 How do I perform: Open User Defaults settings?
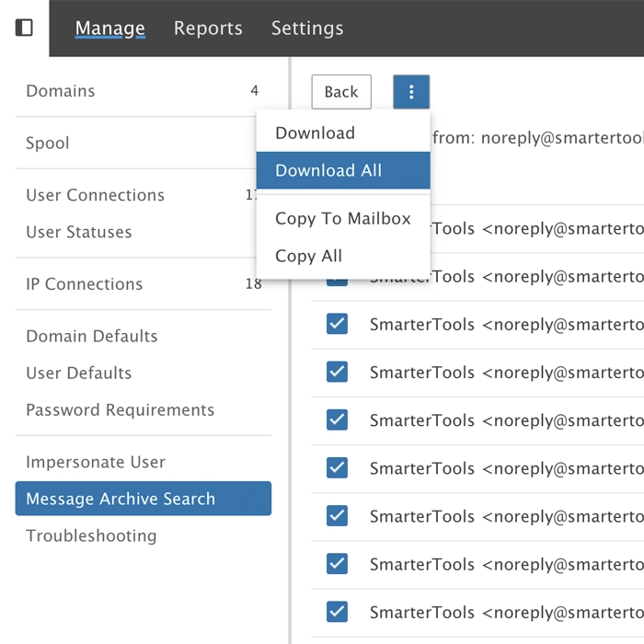[144, 373]
